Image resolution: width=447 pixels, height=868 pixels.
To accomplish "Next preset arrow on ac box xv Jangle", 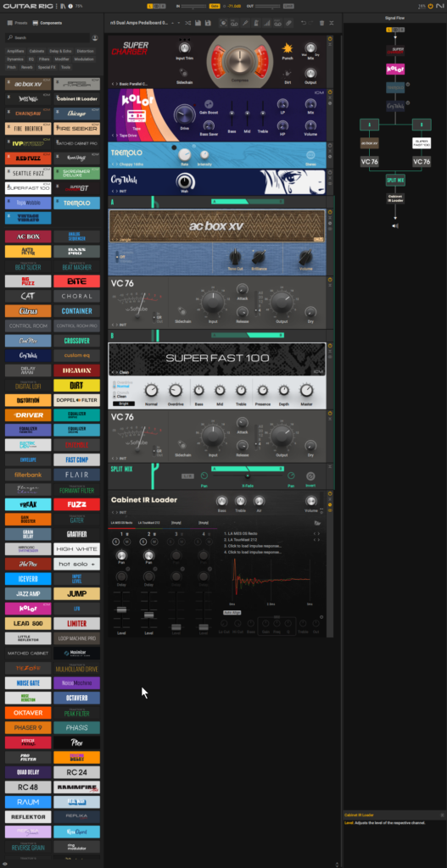I will click(117, 240).
